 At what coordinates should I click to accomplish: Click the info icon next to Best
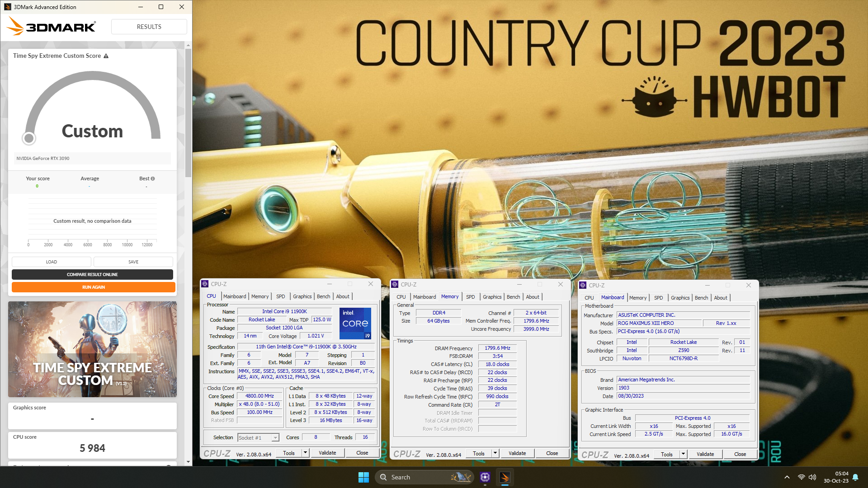[x=153, y=179]
